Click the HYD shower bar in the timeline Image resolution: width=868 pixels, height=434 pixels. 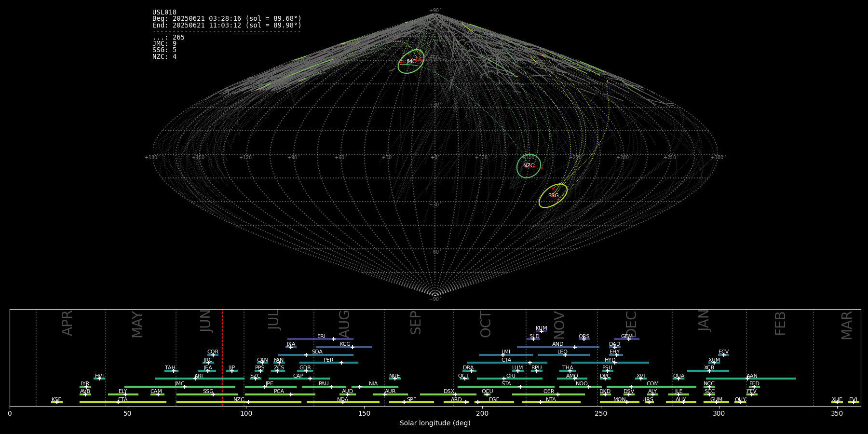click(610, 363)
